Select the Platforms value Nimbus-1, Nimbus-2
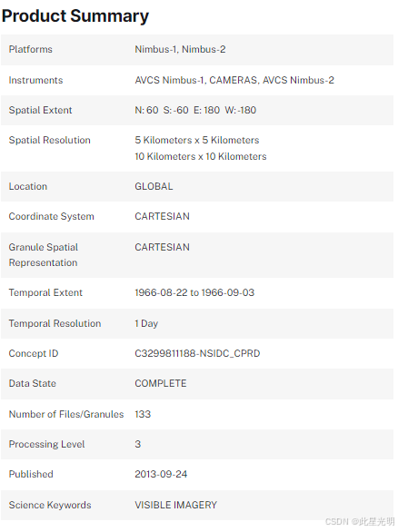Image resolution: width=398 pixels, height=532 pixels. 180,50
